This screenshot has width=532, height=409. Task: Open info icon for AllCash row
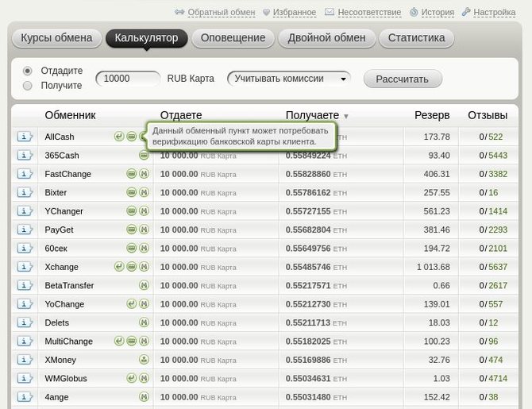coord(25,137)
